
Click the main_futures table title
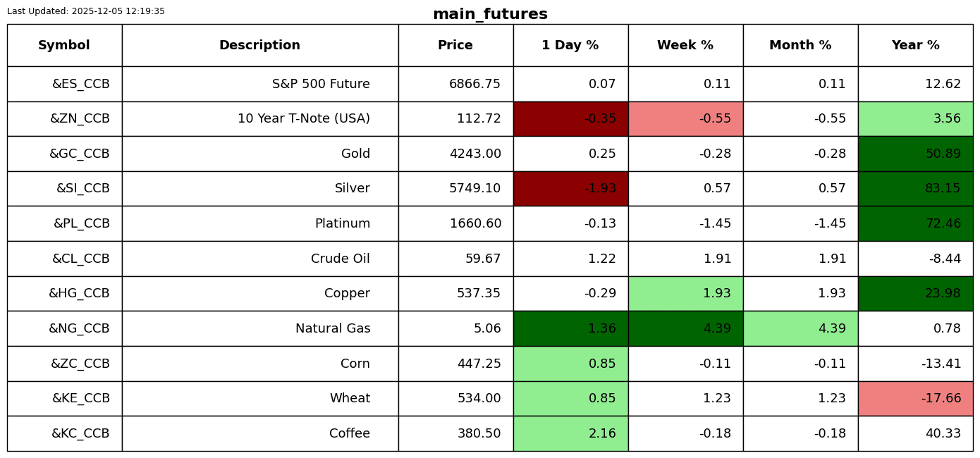490,15
